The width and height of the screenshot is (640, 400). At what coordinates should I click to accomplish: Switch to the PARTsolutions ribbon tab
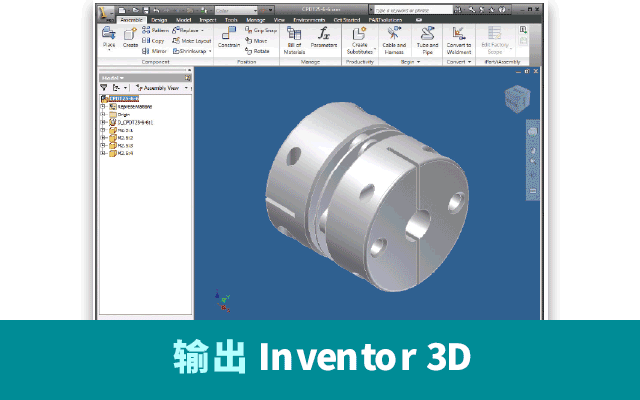pyautogui.click(x=385, y=20)
